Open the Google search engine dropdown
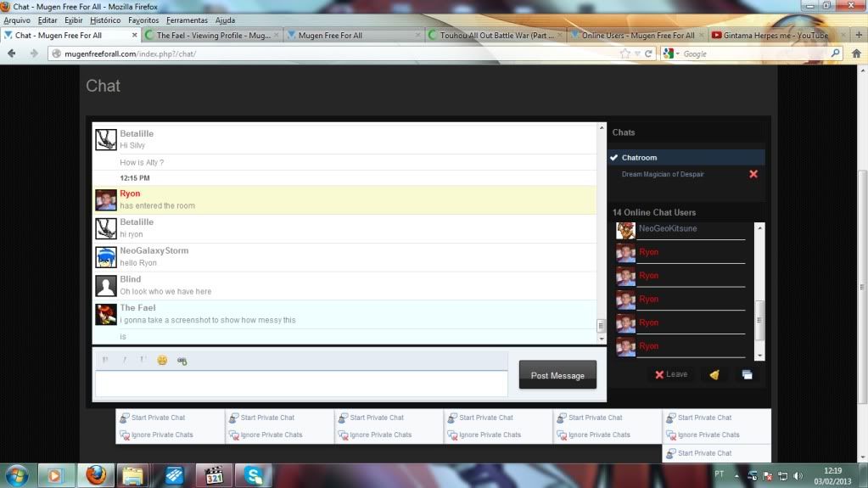This screenshot has height=488, width=868. tap(670, 53)
